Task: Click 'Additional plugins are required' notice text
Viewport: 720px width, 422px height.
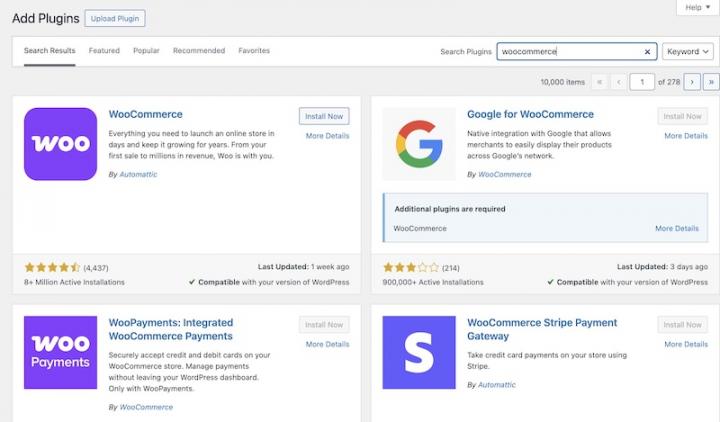Action: 450,209
